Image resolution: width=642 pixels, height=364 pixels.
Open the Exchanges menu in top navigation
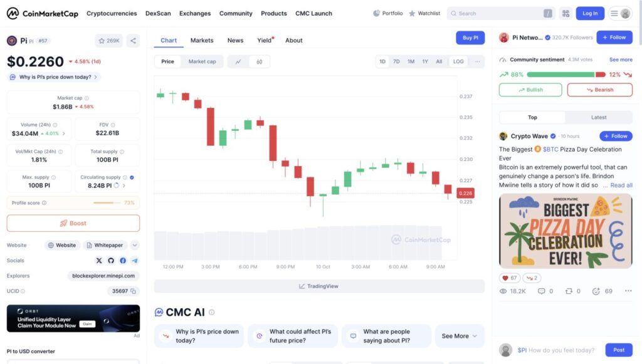click(195, 13)
